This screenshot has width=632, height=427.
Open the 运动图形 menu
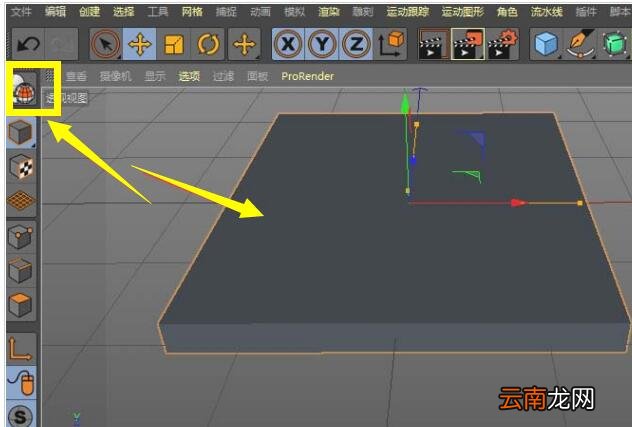463,12
